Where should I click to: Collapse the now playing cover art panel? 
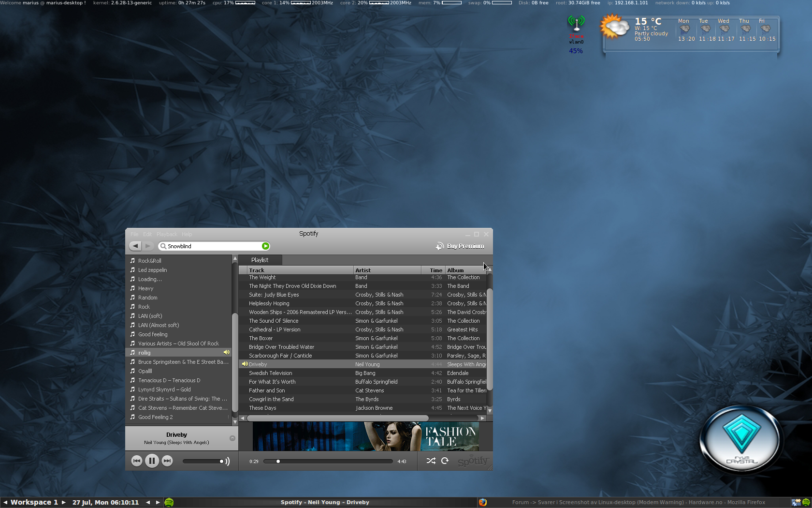click(232, 438)
